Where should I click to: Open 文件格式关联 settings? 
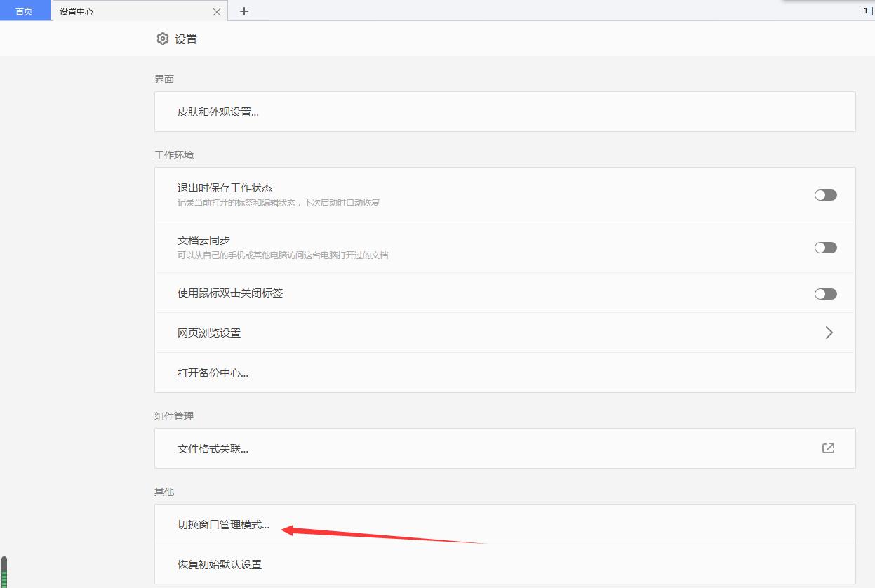click(x=213, y=448)
